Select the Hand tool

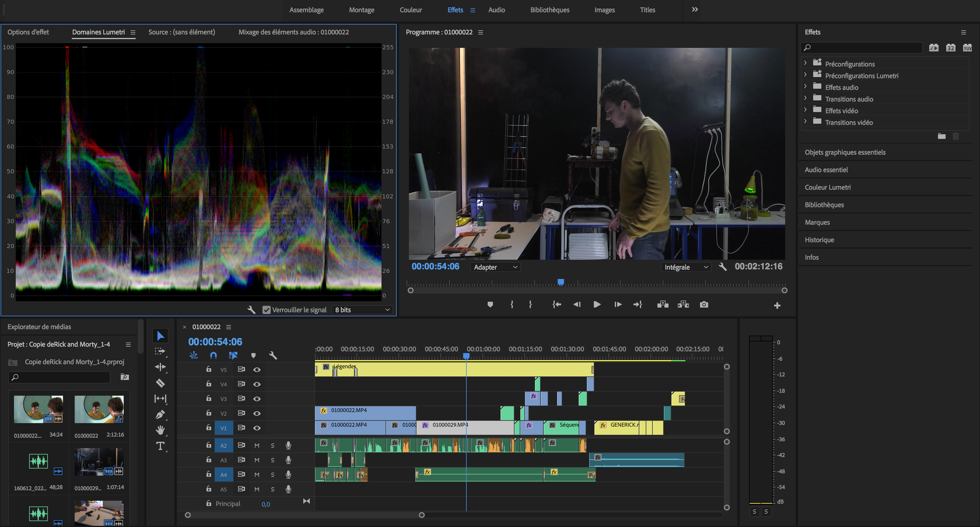click(160, 430)
